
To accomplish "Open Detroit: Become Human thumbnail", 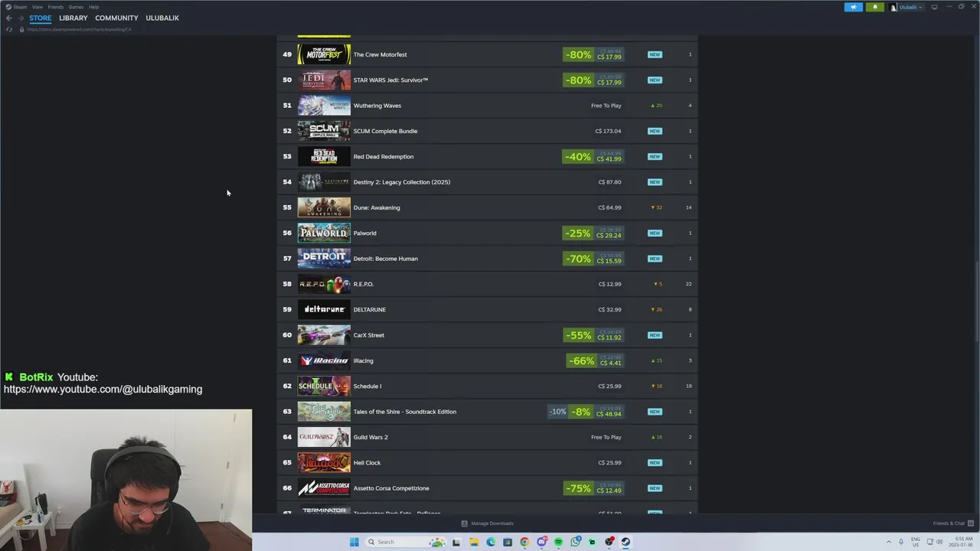I will 324,259.
